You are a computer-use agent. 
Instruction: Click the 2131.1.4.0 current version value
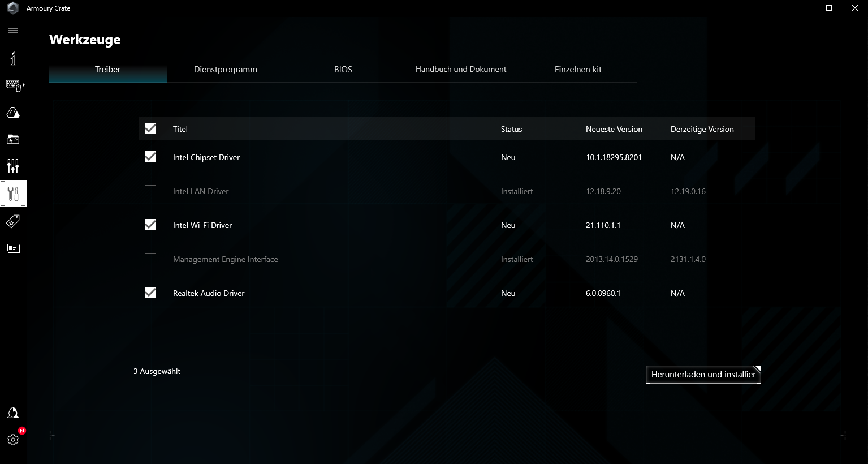688,259
